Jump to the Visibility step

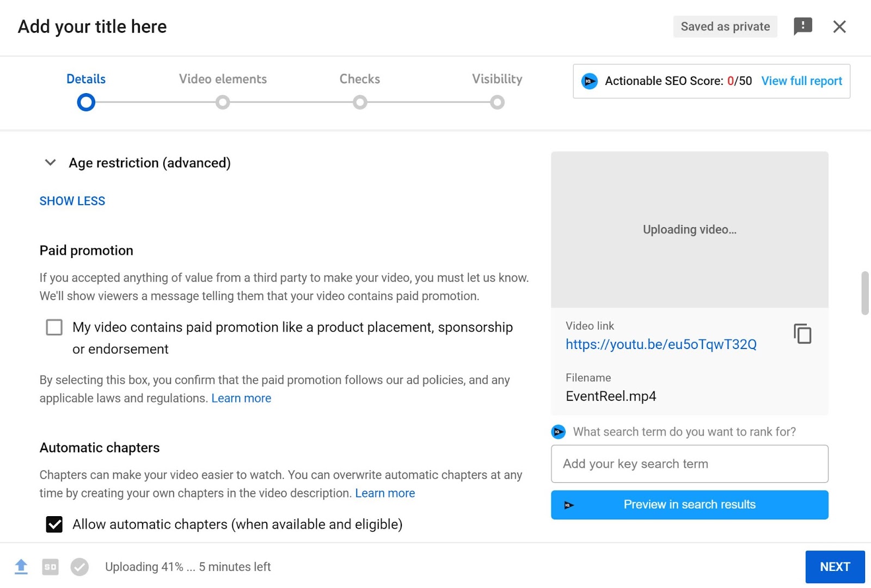[x=497, y=102]
